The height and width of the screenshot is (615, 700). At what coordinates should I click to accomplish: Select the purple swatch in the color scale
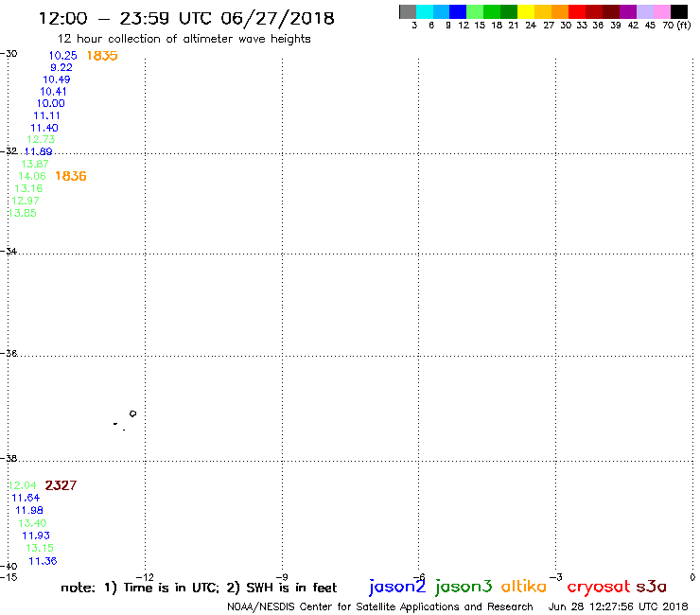[x=628, y=11]
